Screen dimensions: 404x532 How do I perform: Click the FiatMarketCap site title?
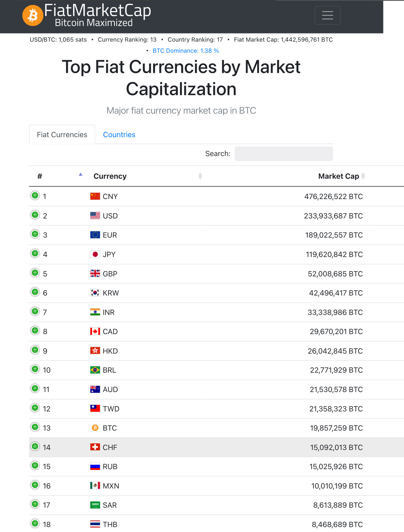coord(97,11)
